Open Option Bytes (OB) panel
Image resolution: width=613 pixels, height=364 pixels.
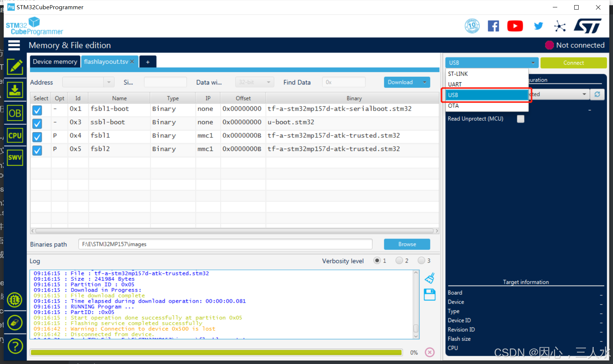(x=15, y=113)
